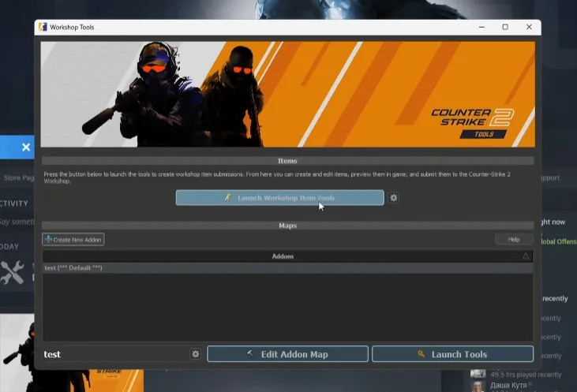Open settings gear beside Launch Workshop Item Tools
Viewport: 577px width, 392px height.
pos(393,198)
